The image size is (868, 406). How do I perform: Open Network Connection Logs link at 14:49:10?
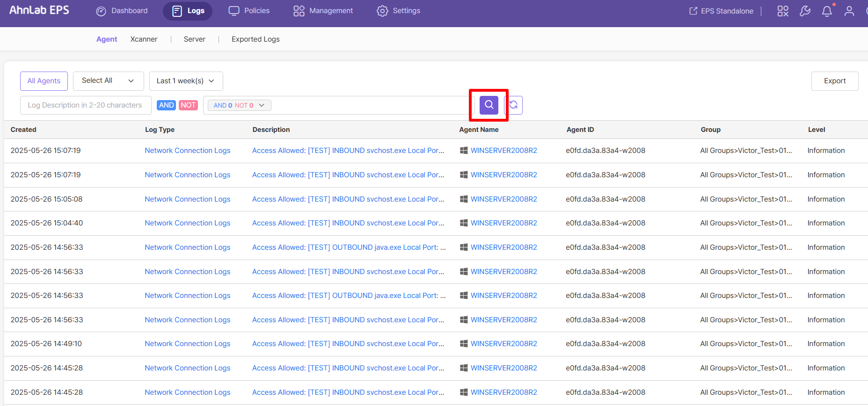[x=188, y=344]
